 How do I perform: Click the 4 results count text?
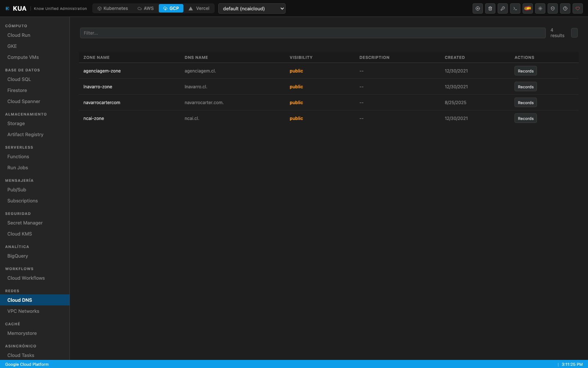point(557,33)
